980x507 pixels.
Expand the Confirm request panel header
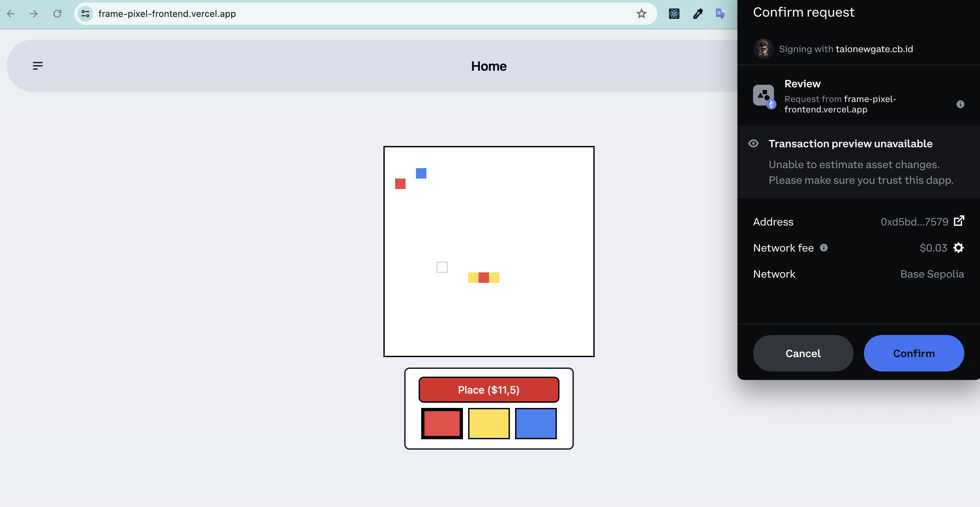pyautogui.click(x=804, y=12)
